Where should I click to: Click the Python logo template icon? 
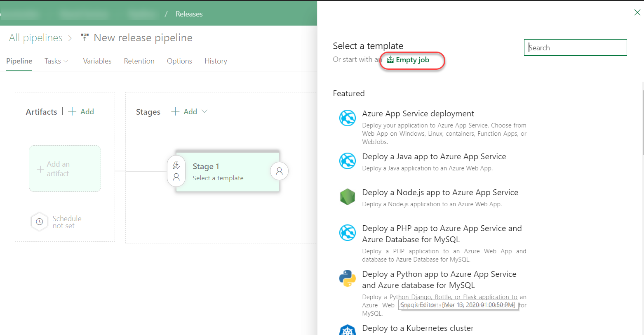[x=348, y=279]
